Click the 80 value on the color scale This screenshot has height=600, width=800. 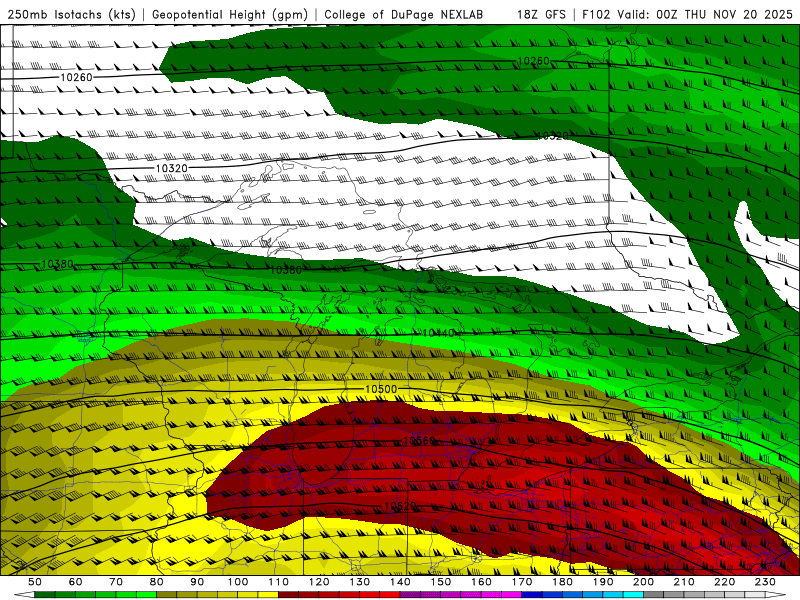coord(157,582)
